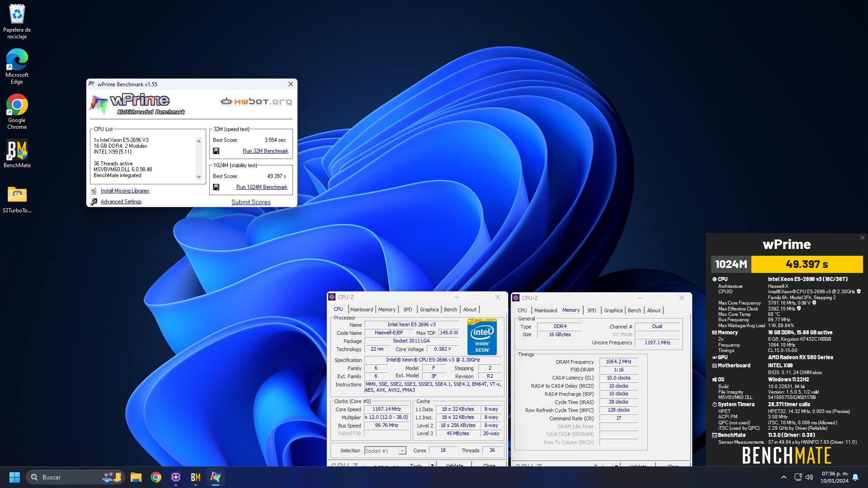Open the Windows Start menu
868x488 pixels.
14,477
